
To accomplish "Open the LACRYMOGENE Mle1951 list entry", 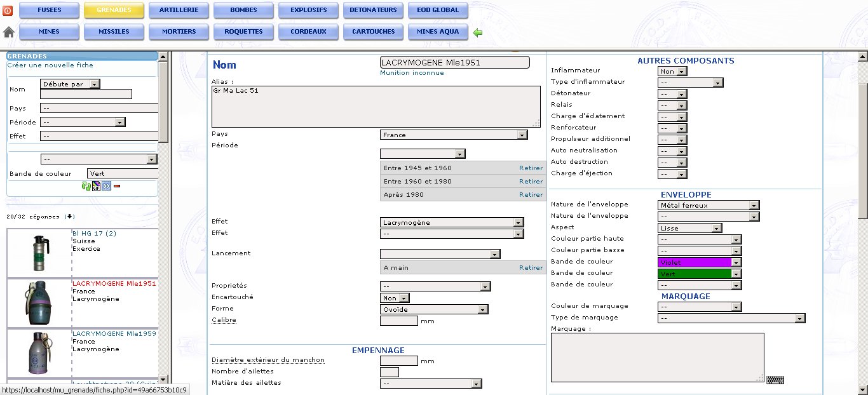I will click(x=114, y=284).
